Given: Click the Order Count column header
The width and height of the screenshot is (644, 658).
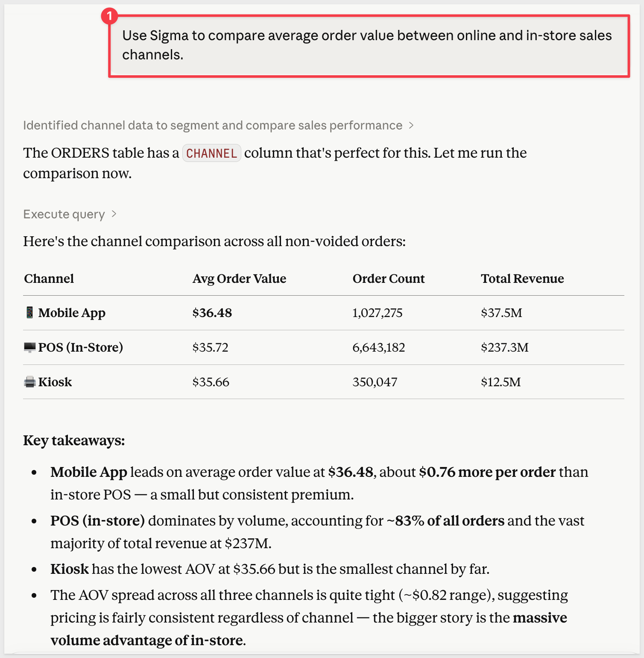Looking at the screenshot, I should (388, 279).
